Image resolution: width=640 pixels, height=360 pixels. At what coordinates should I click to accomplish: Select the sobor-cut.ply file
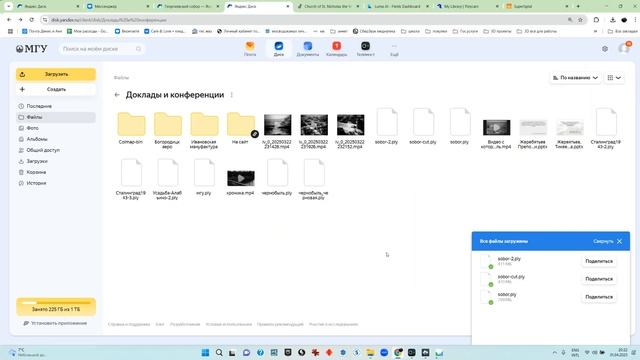423,126
